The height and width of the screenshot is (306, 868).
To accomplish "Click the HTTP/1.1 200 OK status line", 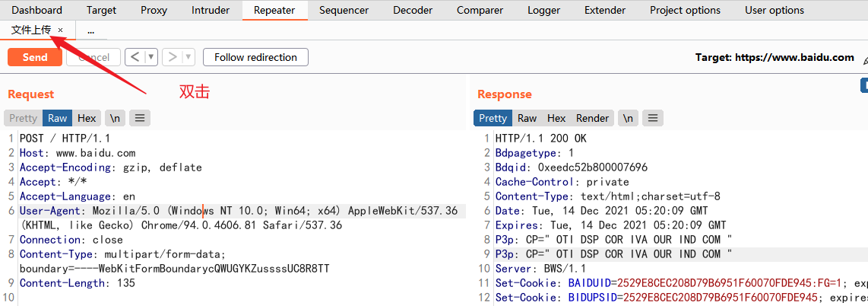I will point(541,139).
